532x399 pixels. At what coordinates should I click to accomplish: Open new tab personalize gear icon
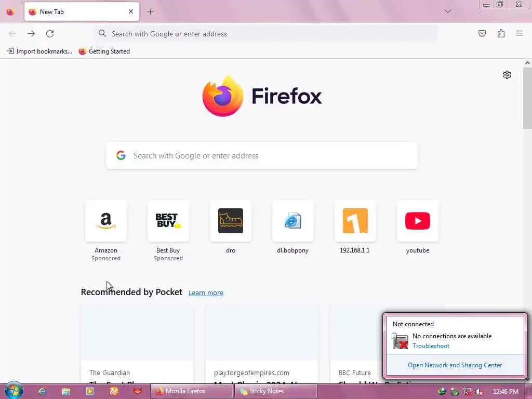507,75
